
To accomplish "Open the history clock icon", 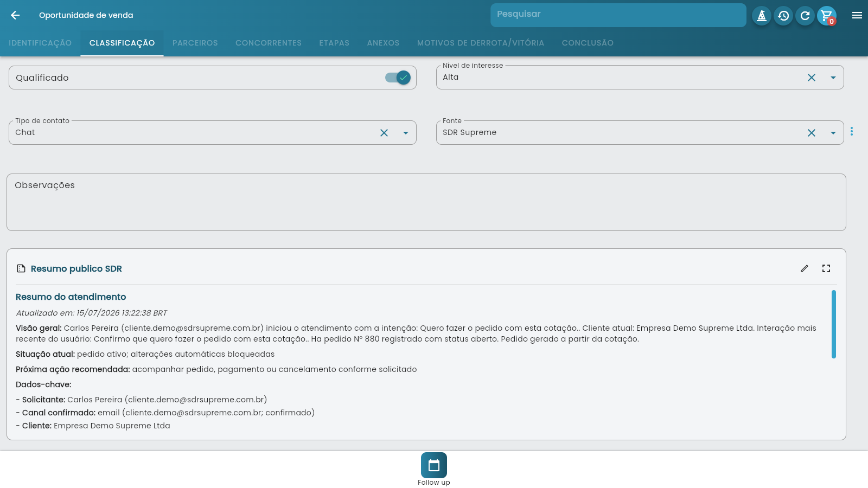I will point(783,16).
